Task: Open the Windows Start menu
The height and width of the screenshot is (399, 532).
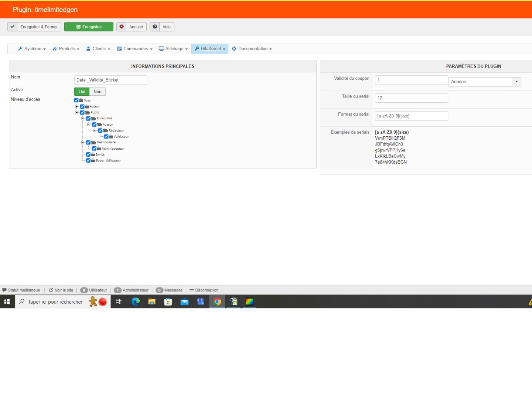Action: pos(7,302)
